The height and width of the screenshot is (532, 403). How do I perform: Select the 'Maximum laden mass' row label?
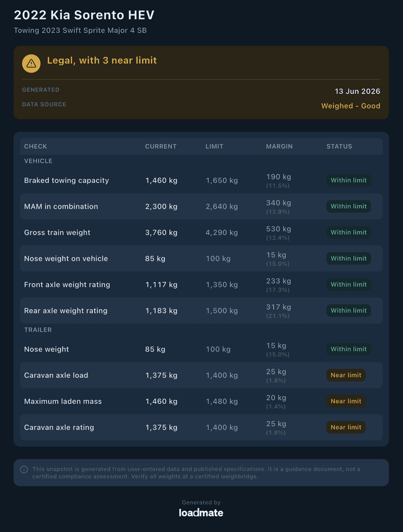[63, 401]
